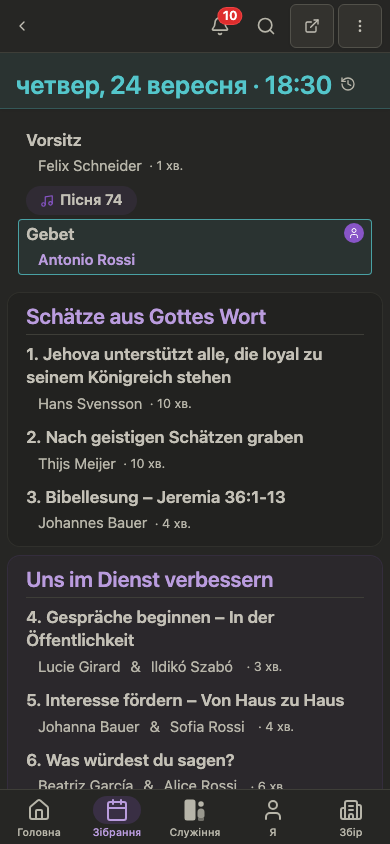Switch to the Головна tab
Image resolution: width=390 pixels, height=844 pixels.
tap(39, 817)
